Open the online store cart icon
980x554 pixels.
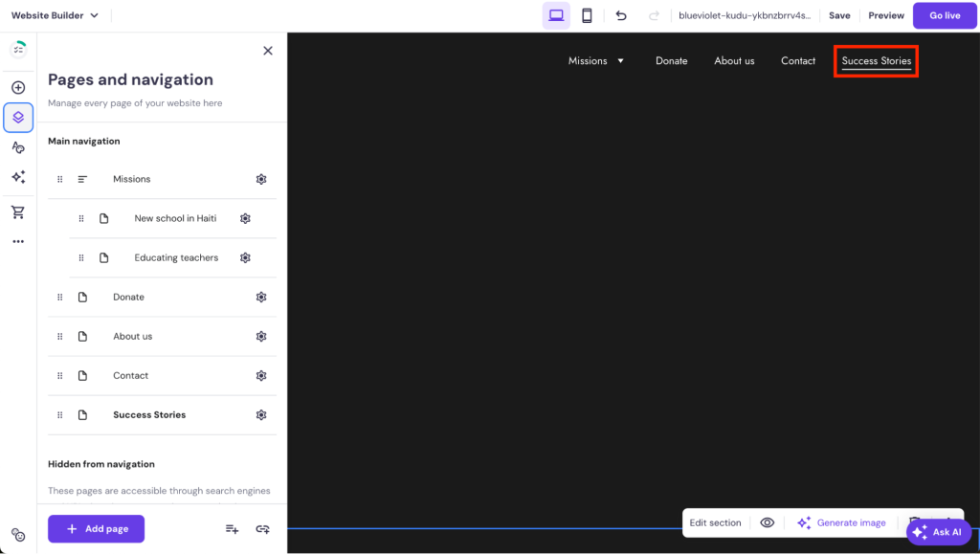point(18,211)
